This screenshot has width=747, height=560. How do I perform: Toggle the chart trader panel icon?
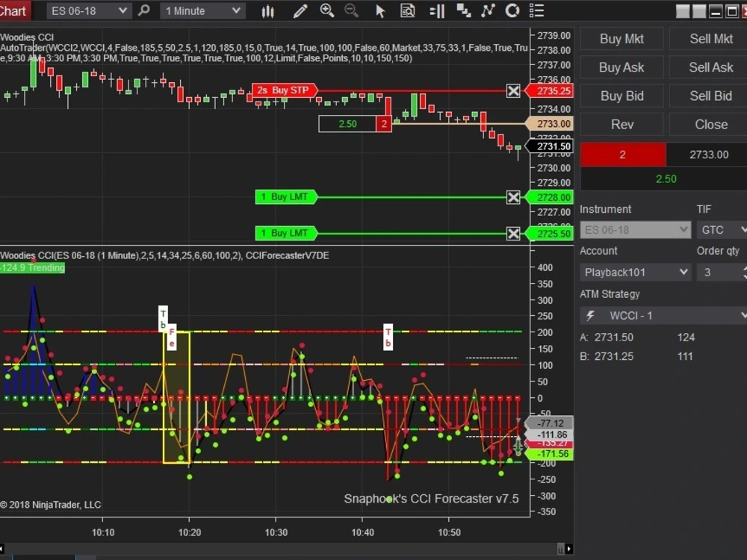[x=437, y=11]
